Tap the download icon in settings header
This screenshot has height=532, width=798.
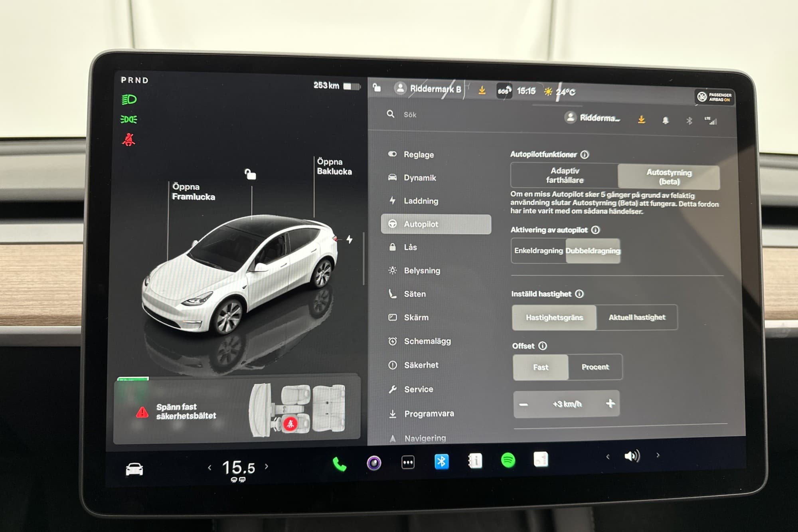(x=641, y=119)
